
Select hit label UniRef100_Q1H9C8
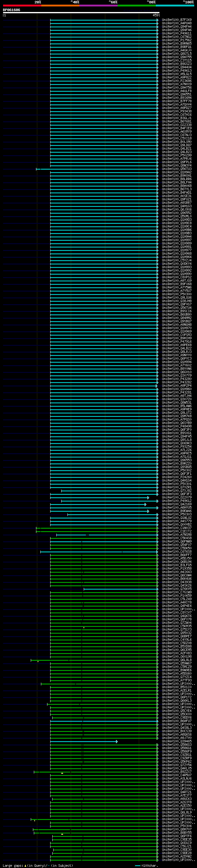(177, 223)
